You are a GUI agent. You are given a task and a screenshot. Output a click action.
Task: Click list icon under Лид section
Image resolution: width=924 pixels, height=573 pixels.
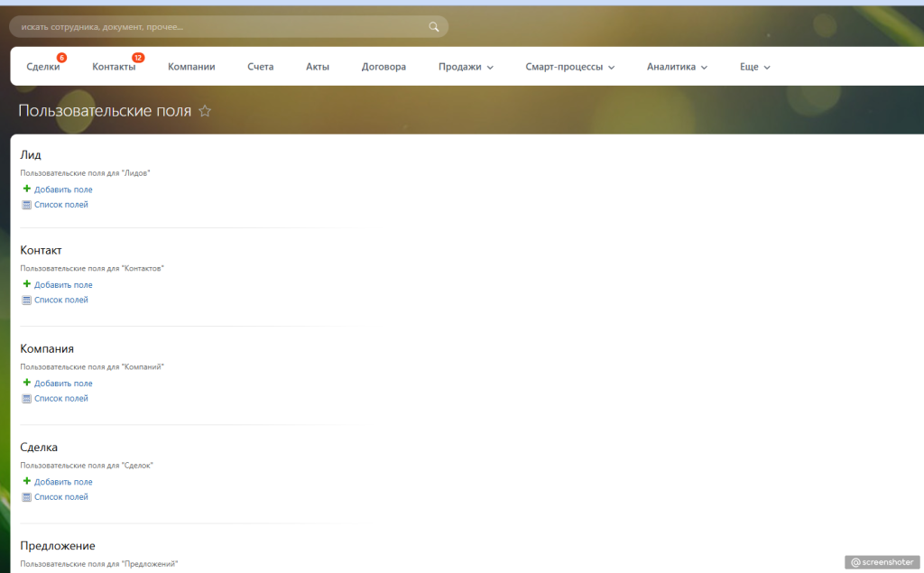pyautogui.click(x=26, y=205)
